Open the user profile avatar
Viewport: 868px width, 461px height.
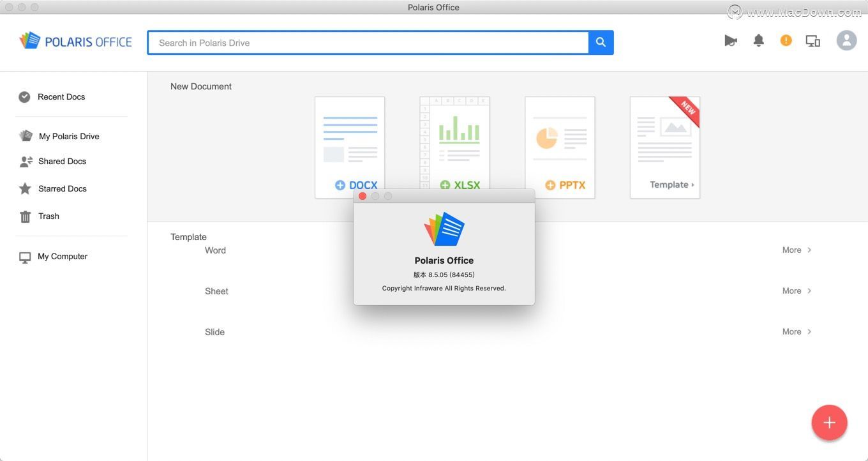[x=846, y=41]
